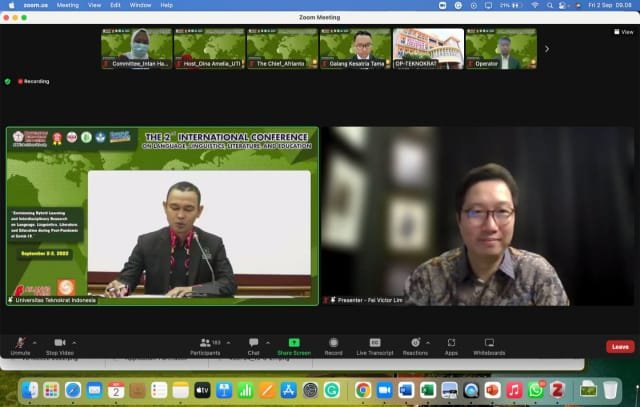Click the View layout button
This screenshot has width=640, height=407.
tap(626, 32)
